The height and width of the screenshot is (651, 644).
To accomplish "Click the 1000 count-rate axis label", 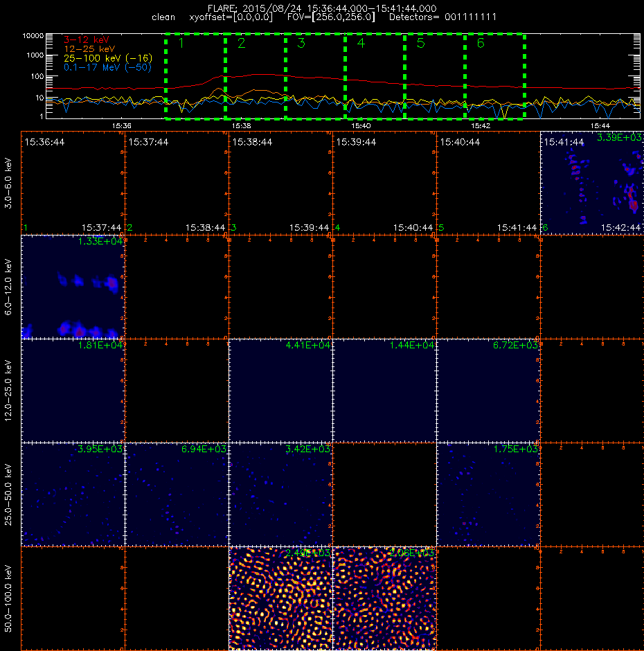I will click(x=35, y=55).
